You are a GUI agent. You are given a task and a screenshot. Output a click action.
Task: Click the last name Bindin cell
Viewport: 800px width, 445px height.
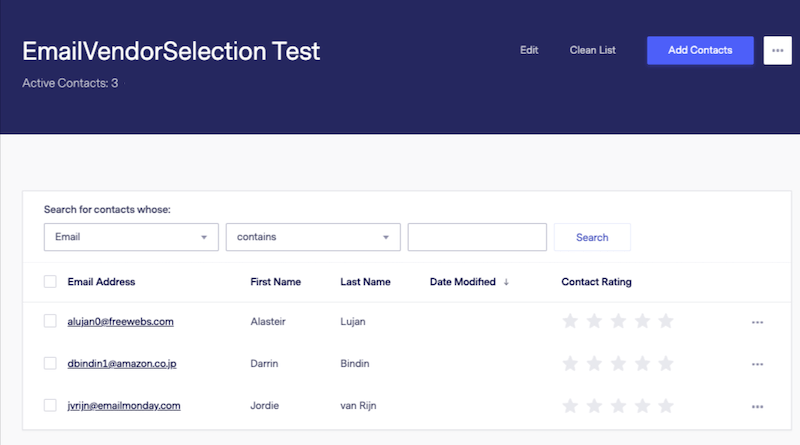355,363
